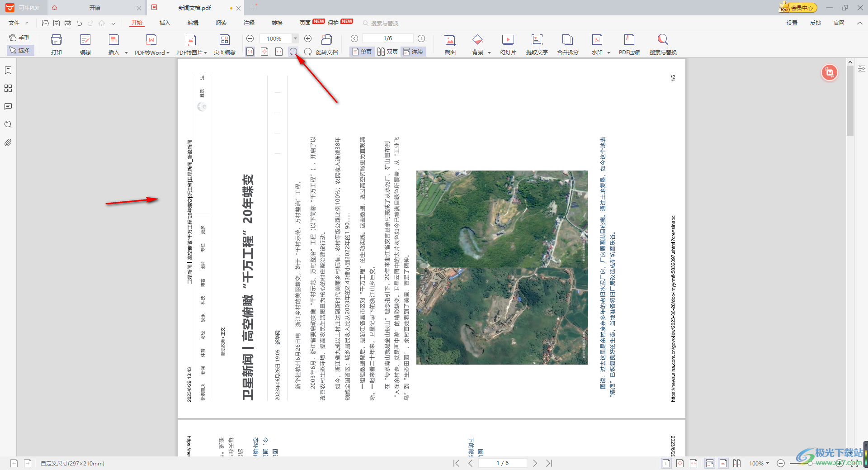
Task: Open the attachments panel in left sidebar
Action: (8, 142)
